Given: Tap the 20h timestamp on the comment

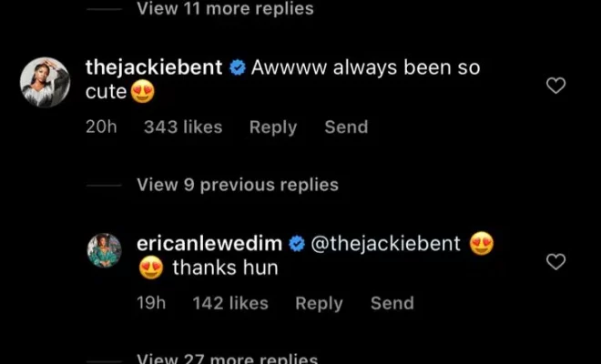Looking at the screenshot, I should pos(101,126).
